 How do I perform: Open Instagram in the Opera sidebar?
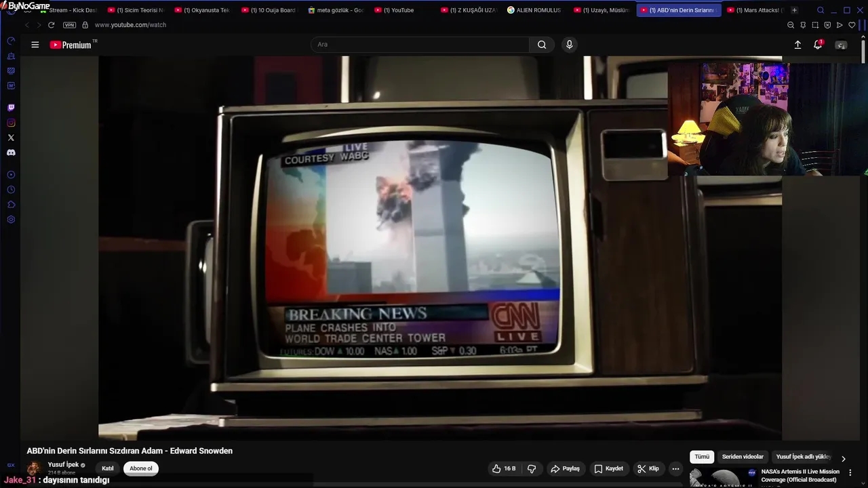click(11, 123)
